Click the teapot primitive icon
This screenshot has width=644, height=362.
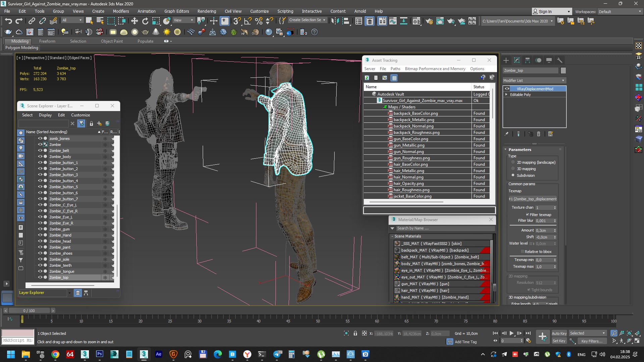pyautogui.click(x=145, y=32)
